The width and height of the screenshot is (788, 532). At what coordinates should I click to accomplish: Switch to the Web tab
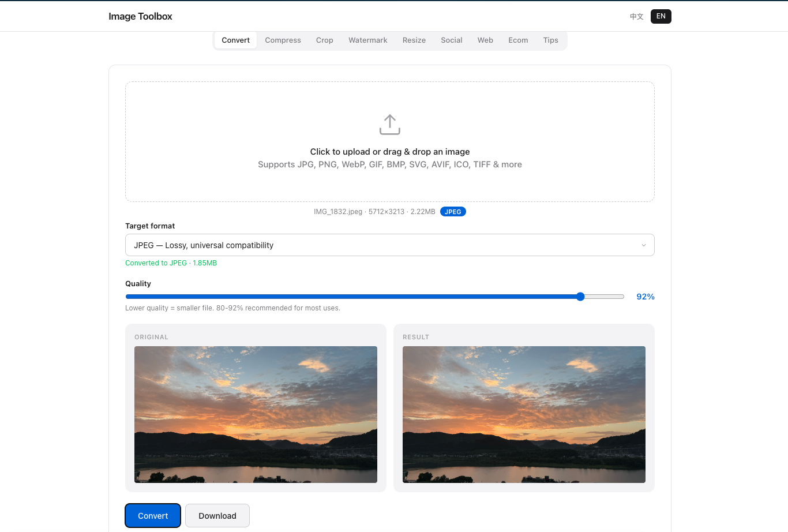click(485, 40)
